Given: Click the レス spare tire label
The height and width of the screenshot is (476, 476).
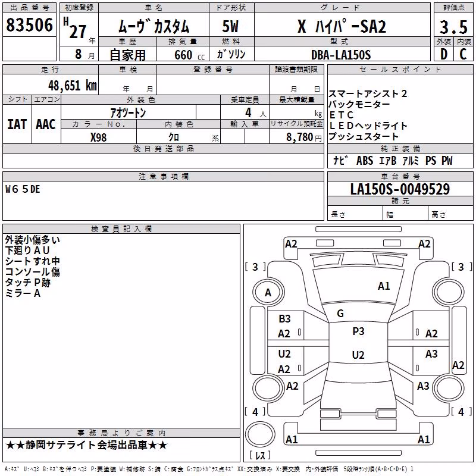Looking at the screenshot, I should coord(260,455).
